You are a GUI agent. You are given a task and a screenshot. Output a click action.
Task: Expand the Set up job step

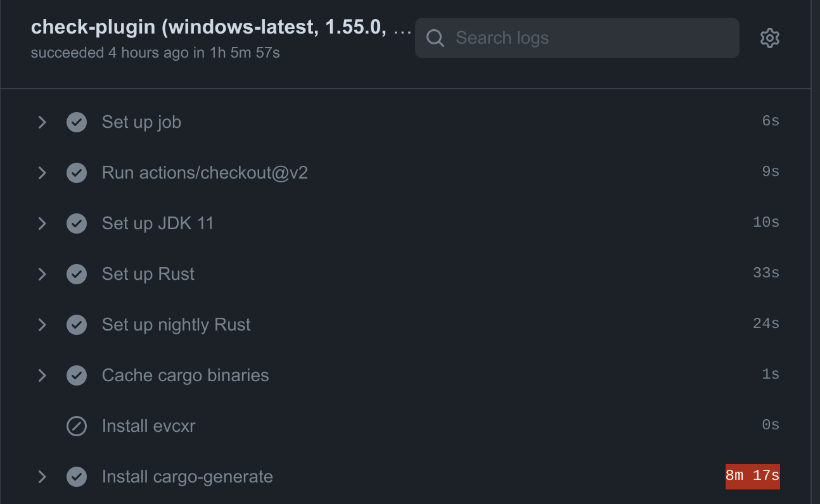coord(42,122)
